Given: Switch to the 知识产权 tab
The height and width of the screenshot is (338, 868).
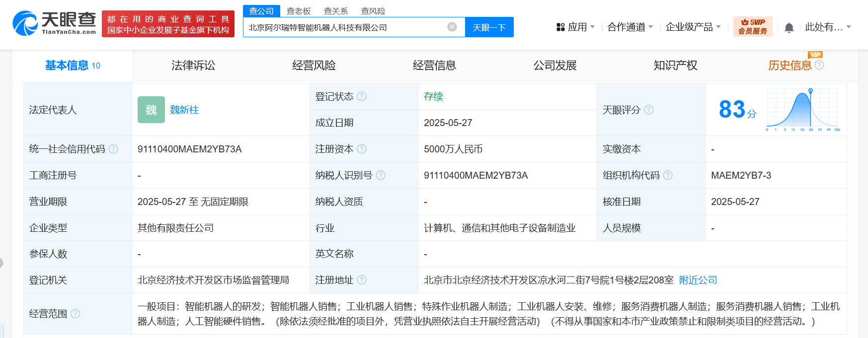Looking at the screenshot, I should click(x=675, y=66).
